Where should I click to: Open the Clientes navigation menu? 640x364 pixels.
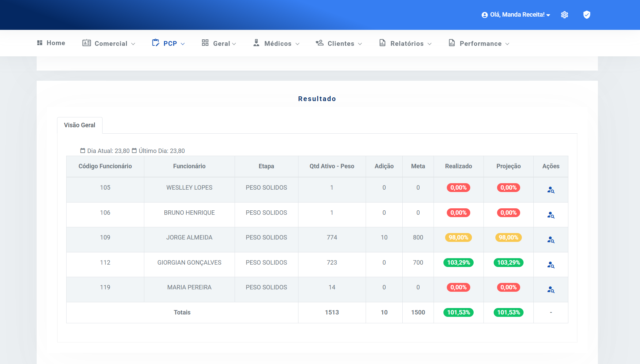pyautogui.click(x=339, y=43)
